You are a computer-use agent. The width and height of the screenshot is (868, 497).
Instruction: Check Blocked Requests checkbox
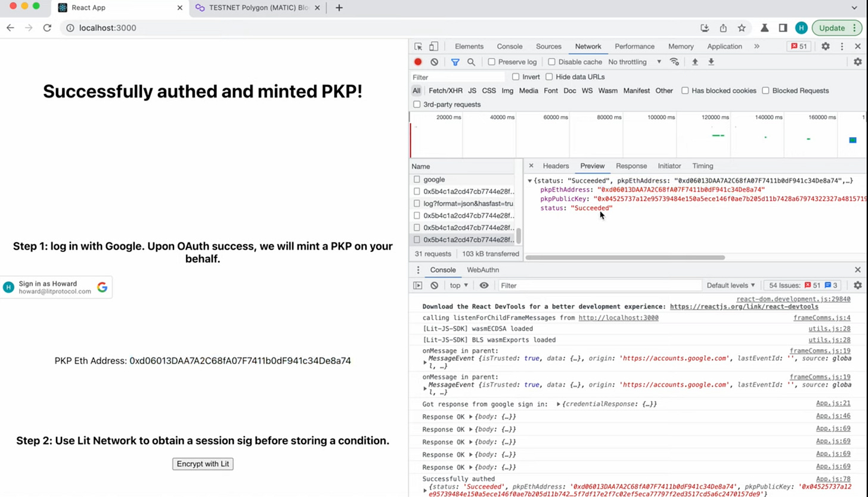tap(765, 91)
